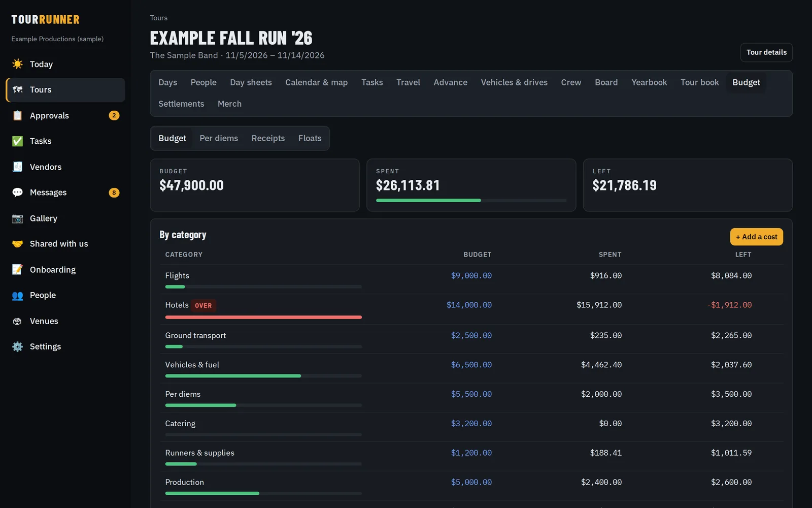Click the Onboarding memo icon
812x508 pixels.
coord(17,270)
